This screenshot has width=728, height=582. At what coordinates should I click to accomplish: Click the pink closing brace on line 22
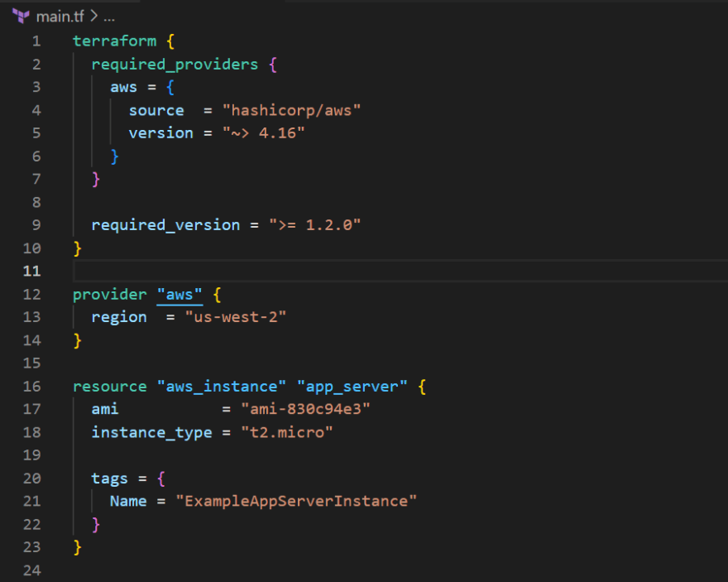96,525
